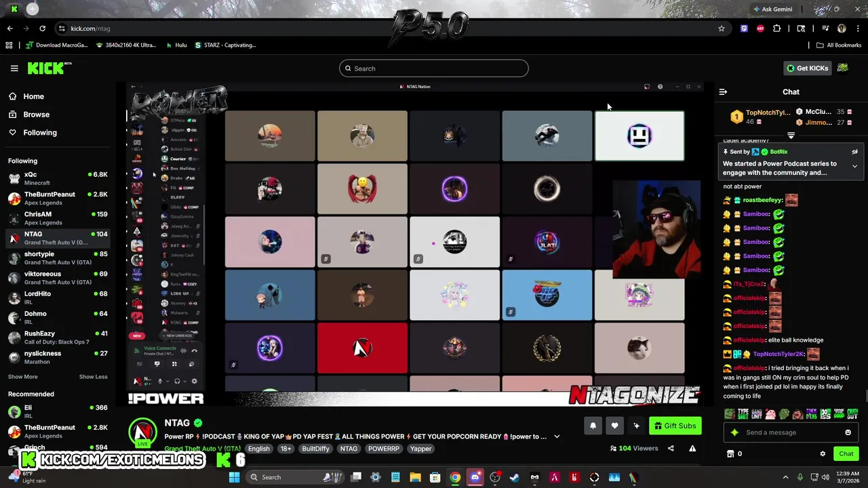Select shortypie channel in sidebar

(58, 258)
